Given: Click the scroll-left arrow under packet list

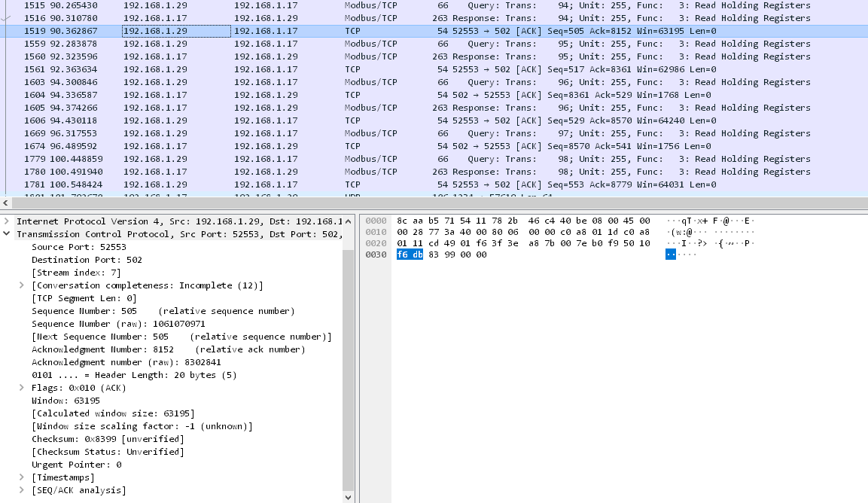Looking at the screenshot, I should coord(6,203).
